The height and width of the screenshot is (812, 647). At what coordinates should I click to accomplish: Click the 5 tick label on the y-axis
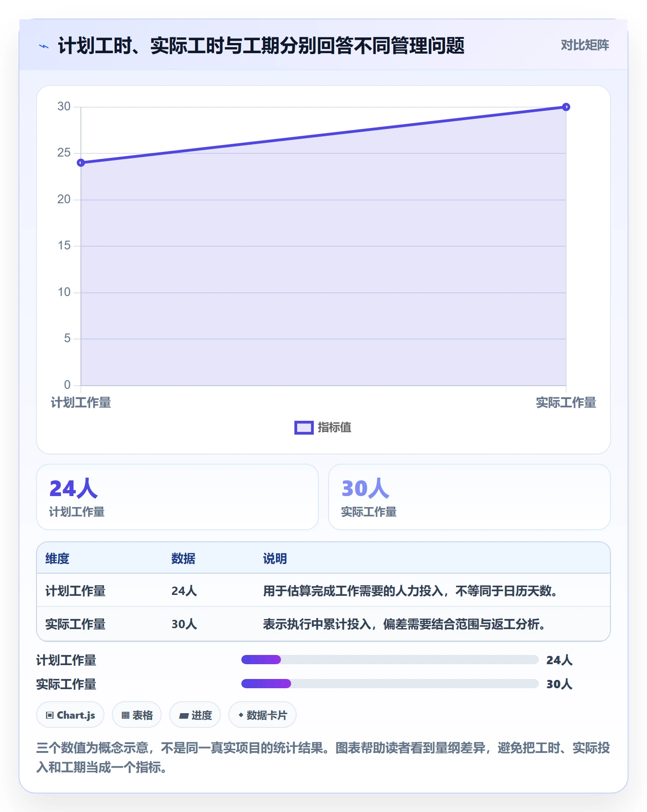pyautogui.click(x=67, y=339)
